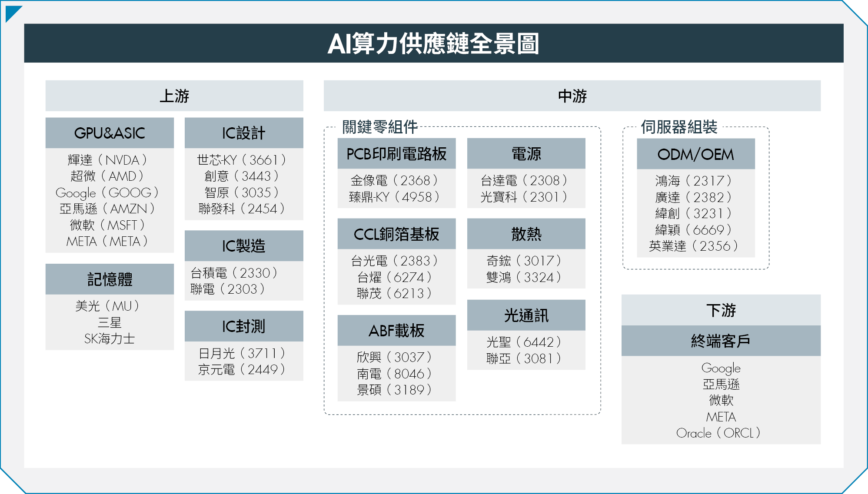Click Oracle（ORCL）entry under 終端客戶
This screenshot has width=868, height=494.
pos(718,433)
